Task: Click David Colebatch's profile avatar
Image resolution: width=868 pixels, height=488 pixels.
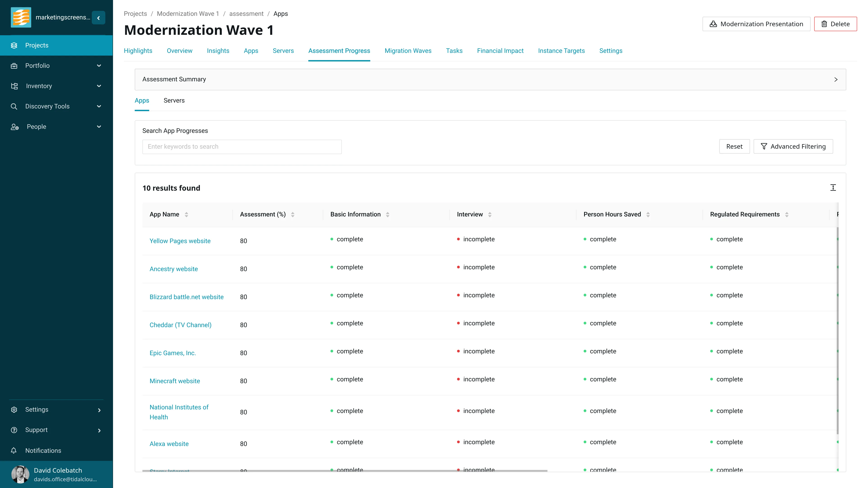Action: tap(20, 474)
